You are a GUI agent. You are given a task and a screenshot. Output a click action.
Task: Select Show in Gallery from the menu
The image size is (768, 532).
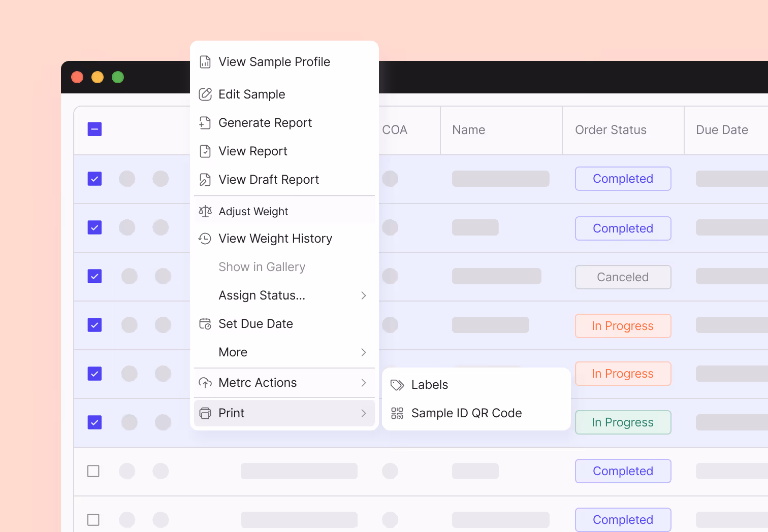point(262,267)
